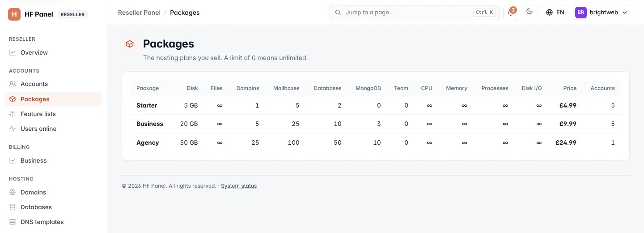Click the DNS templates server icon
The image size is (644, 233).
click(13, 222)
